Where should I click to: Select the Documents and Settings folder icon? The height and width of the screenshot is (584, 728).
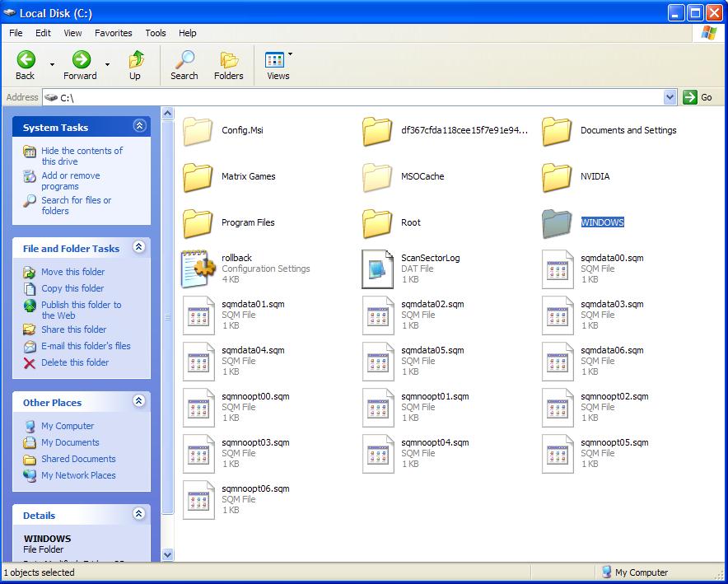point(558,131)
